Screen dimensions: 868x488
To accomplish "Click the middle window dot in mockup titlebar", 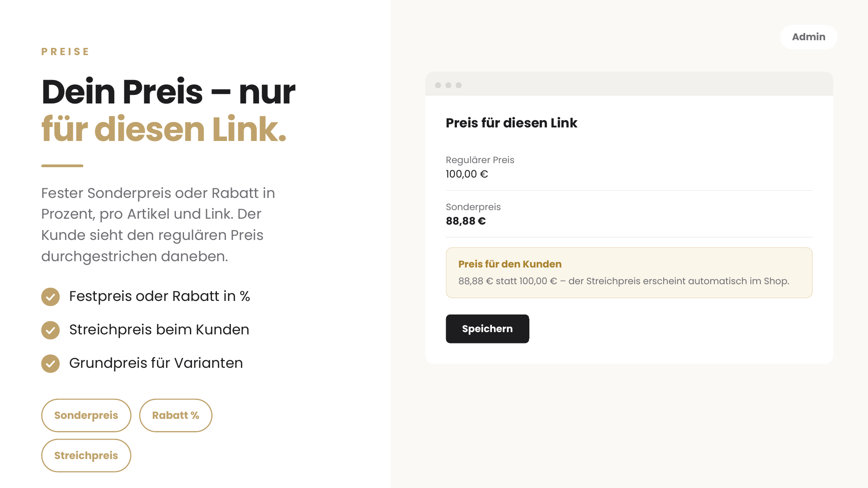I will [448, 85].
